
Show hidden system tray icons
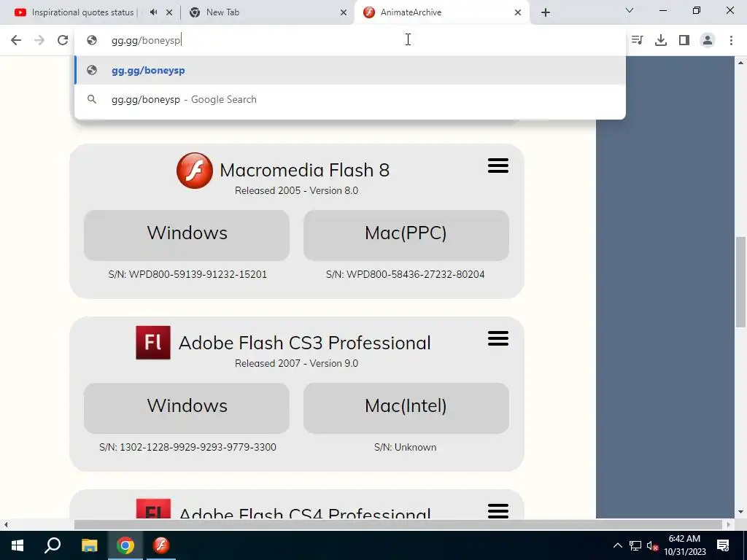pos(617,545)
